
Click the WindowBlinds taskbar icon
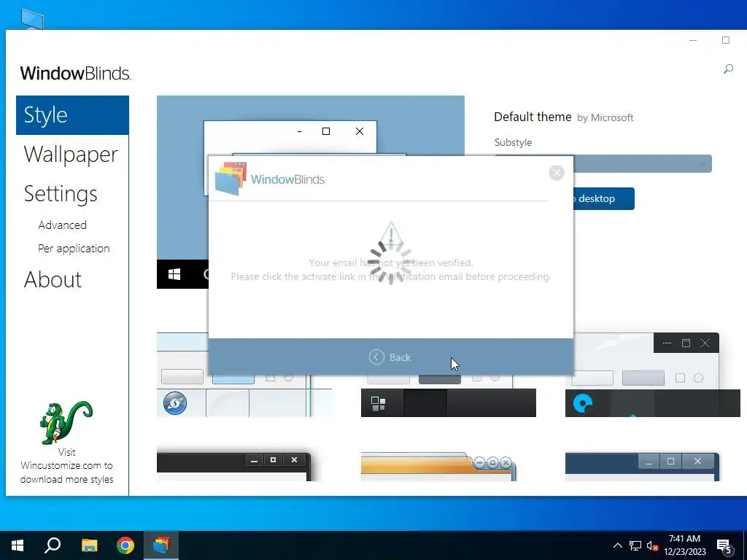tap(161, 545)
